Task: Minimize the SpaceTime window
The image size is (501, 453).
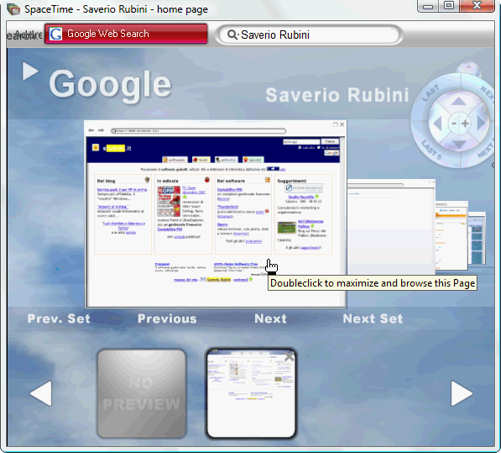Action: click(x=429, y=6)
